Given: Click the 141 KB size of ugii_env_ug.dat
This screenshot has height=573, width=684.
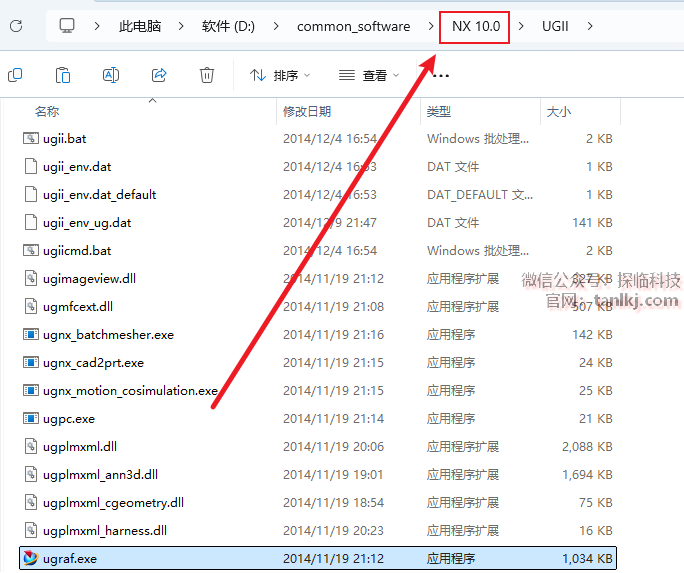Looking at the screenshot, I should 592,223.
